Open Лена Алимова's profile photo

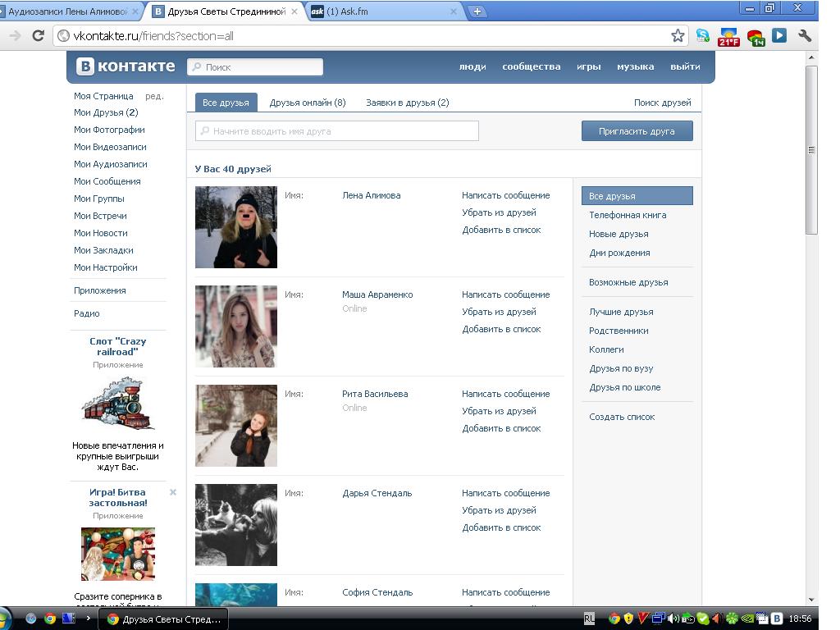[x=236, y=227]
